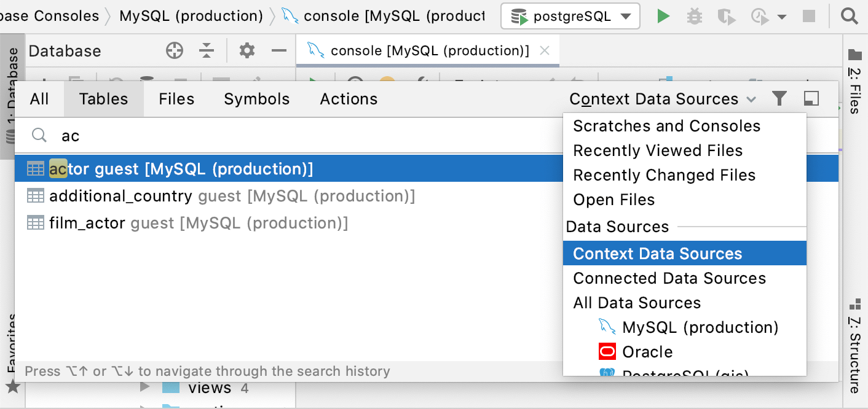
Task: Switch to the Actions search tab
Action: click(x=349, y=99)
